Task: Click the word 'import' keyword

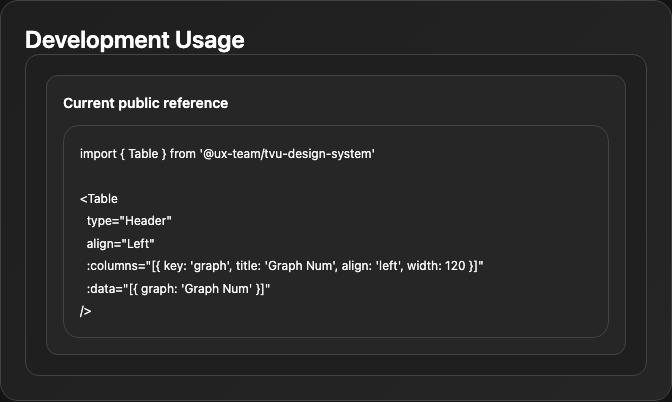Action: pyautogui.click(x=98, y=154)
